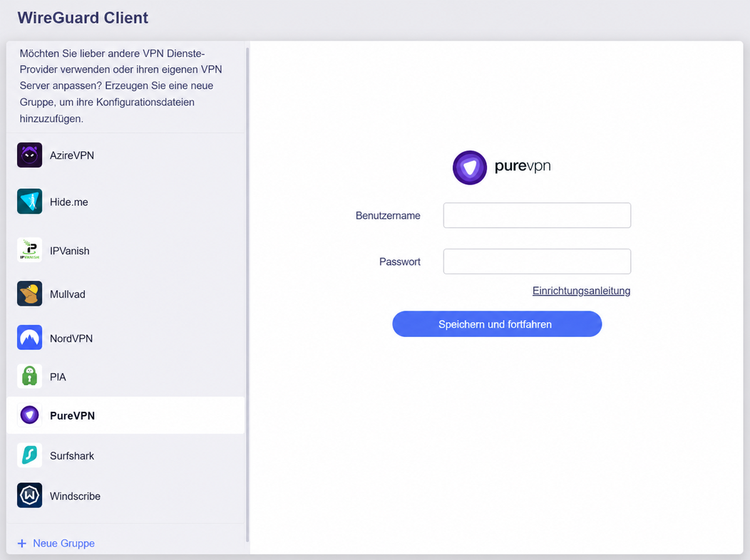Open the PIA provider entry
This screenshot has height=560, width=750.
(x=125, y=376)
